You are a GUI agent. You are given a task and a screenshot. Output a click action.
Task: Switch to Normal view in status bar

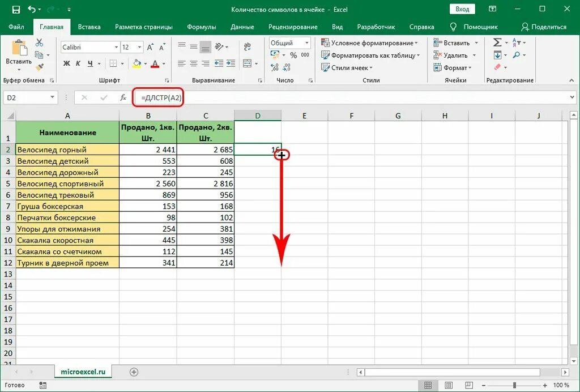click(x=428, y=385)
